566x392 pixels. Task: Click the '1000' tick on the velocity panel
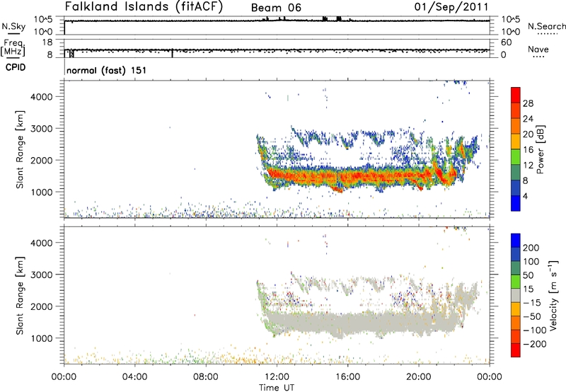(x=42, y=338)
